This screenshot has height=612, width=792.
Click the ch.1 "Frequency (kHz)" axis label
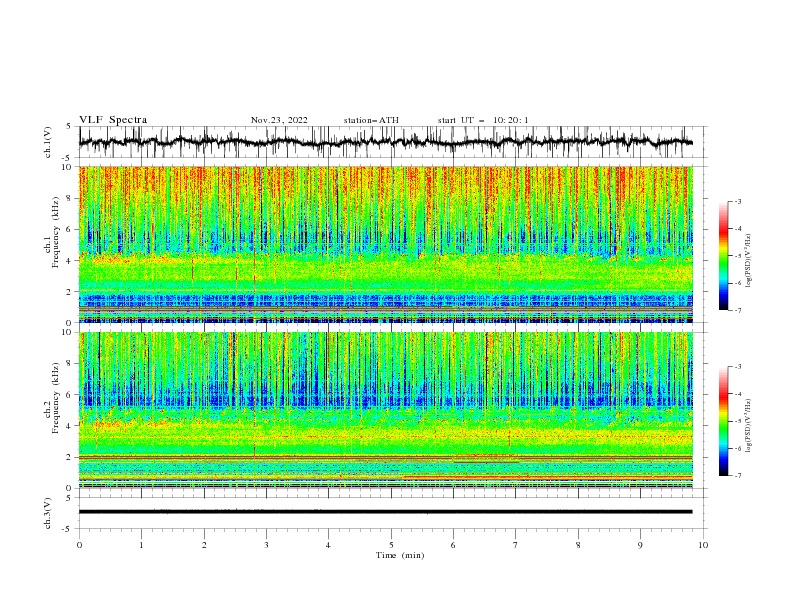[56, 232]
